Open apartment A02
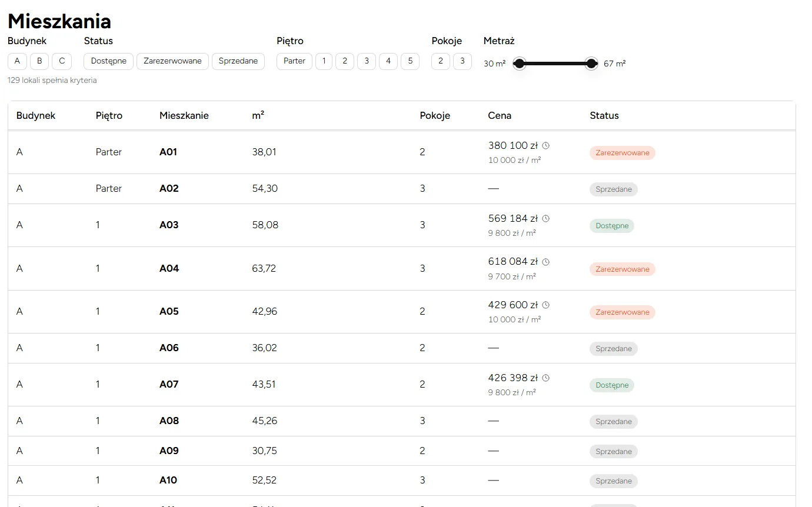Image resolution: width=812 pixels, height=507 pixels. tap(169, 188)
